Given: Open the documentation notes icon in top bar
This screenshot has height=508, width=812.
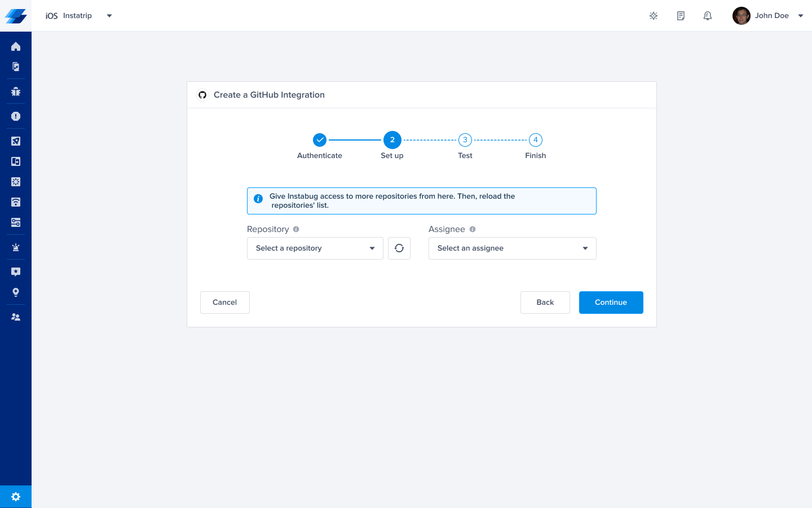Looking at the screenshot, I should point(681,16).
